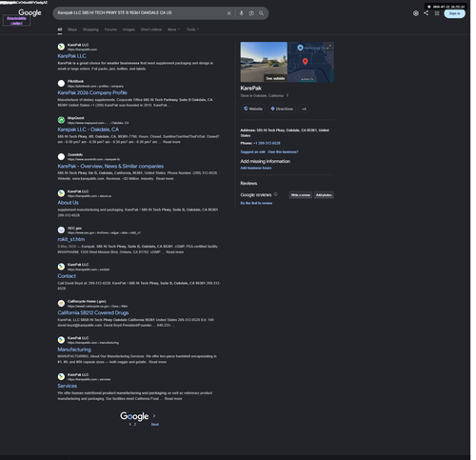The height and width of the screenshot is (460, 476).
Task: Switch to the Maps tab
Action: [72, 30]
